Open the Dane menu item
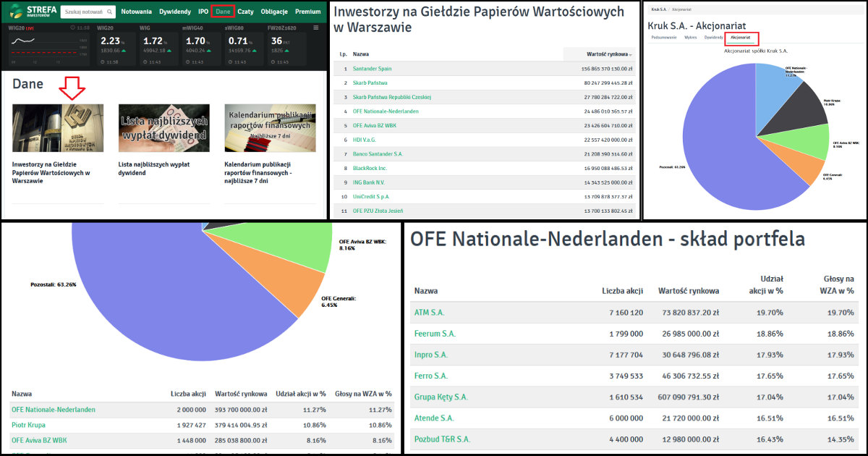Screen dimensions: 868x456 tap(223, 12)
